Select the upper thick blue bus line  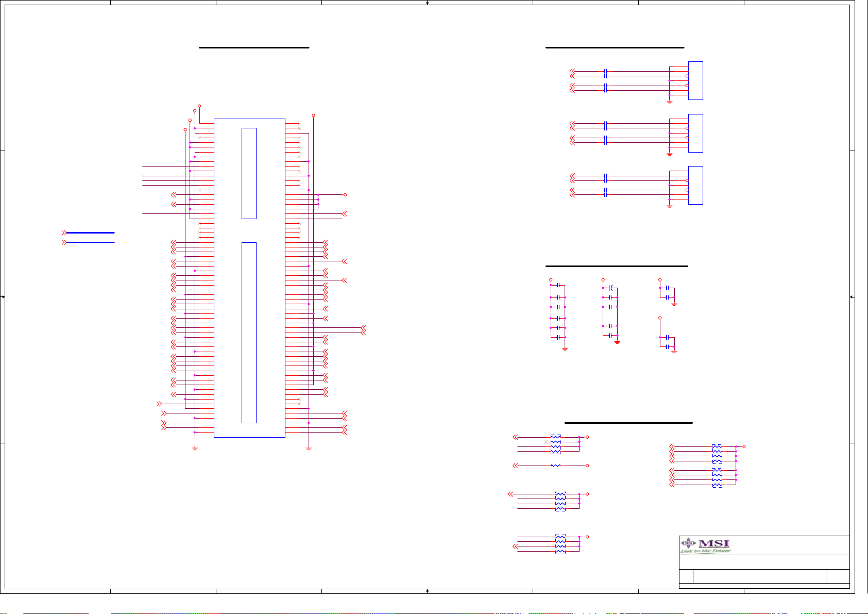[90, 233]
